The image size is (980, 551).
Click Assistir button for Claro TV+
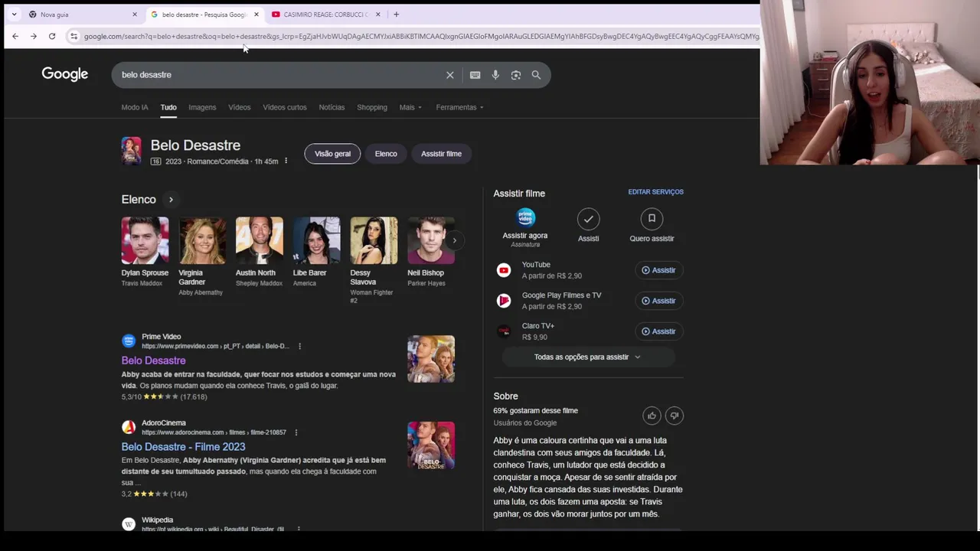[658, 331]
